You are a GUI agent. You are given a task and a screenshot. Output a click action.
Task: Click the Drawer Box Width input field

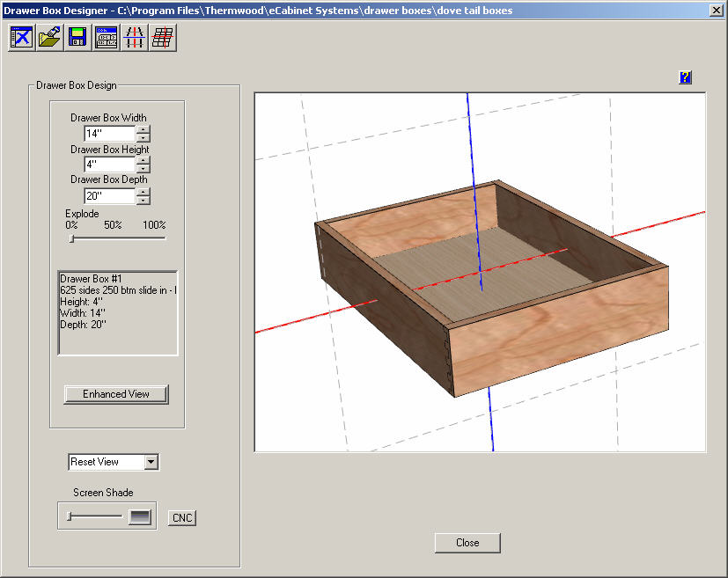[109, 134]
